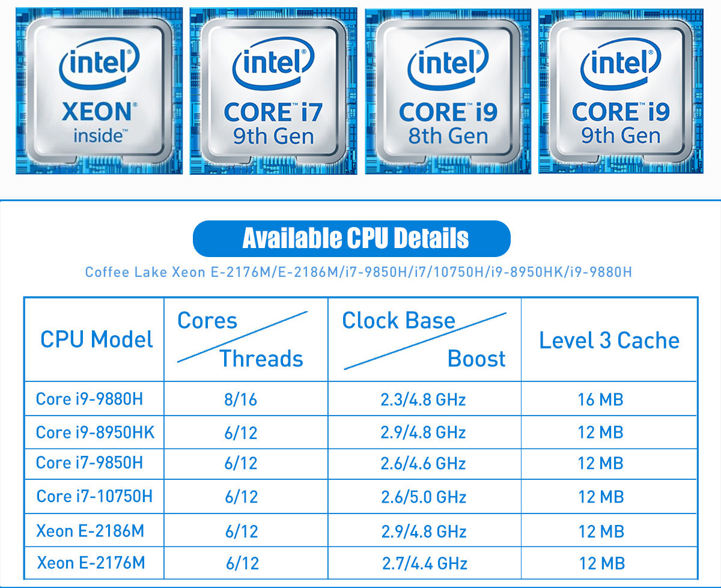The height and width of the screenshot is (588, 721).
Task: Click the 2.6/5.0 GHz clock value
Action: click(424, 497)
